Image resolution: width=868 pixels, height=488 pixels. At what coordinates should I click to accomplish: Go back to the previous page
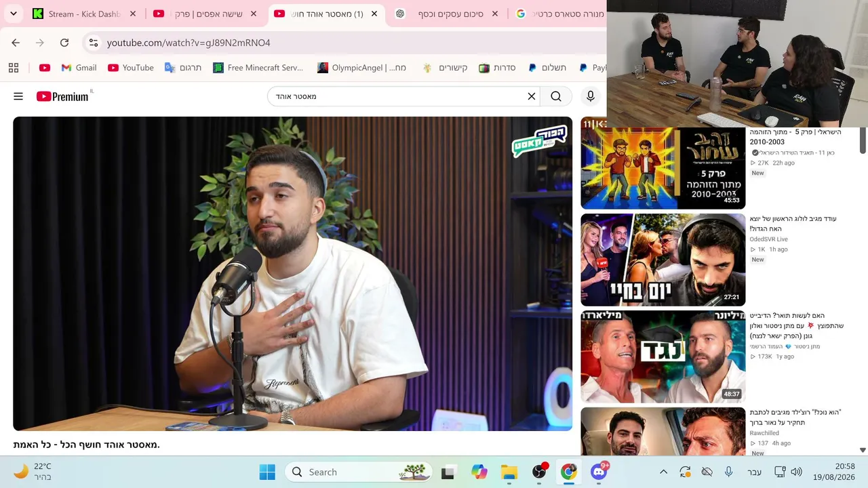[x=16, y=43]
